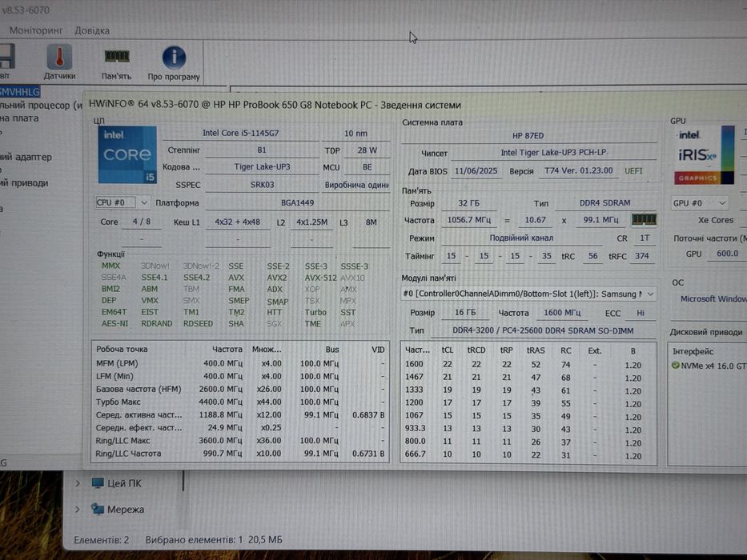Click the SRK03 SSPEC value
Image resolution: width=747 pixels, height=560 pixels.
[x=262, y=185]
